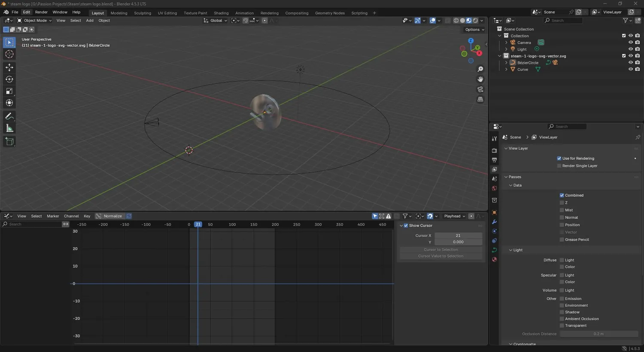Toggle the Show Cursor checkbox

406,225
